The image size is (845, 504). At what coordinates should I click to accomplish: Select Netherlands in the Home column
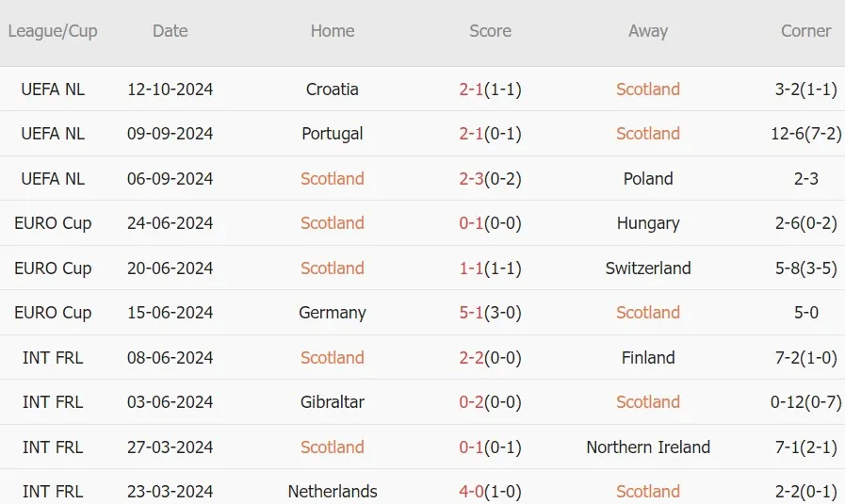pyautogui.click(x=332, y=491)
